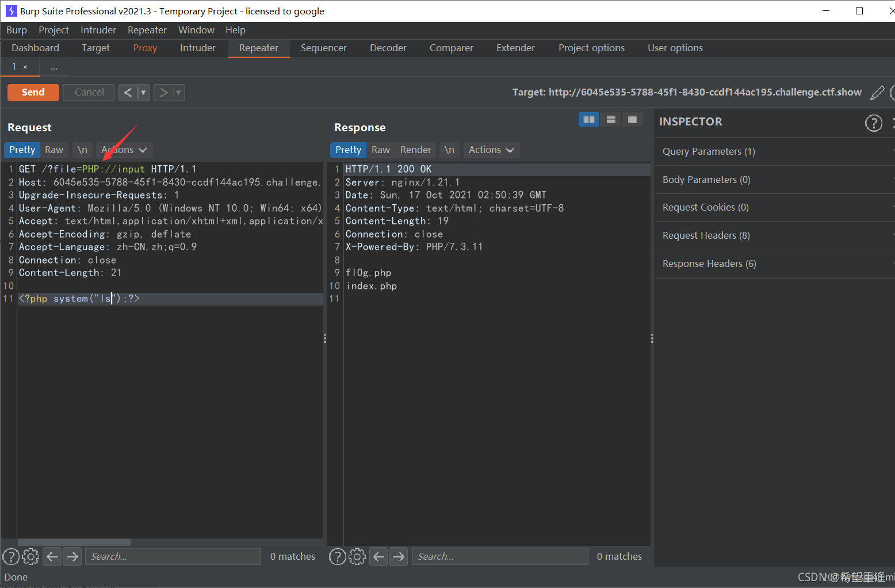Edit target with the pencil icon
Screen dimensions: 895x588
pyautogui.click(x=877, y=93)
